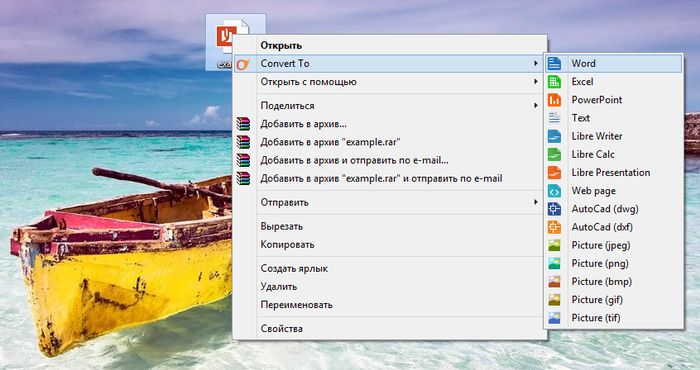Select the Web page label

point(593,191)
